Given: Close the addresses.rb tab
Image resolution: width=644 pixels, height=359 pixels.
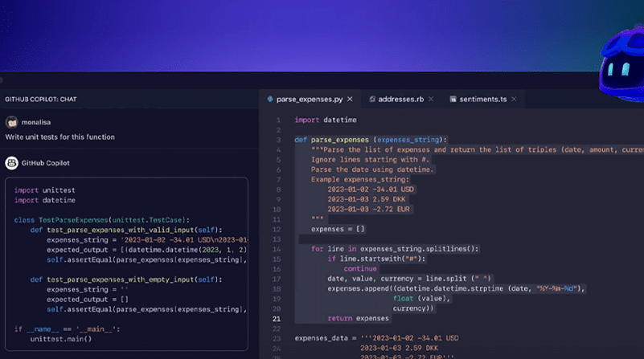Looking at the screenshot, I should click(x=431, y=100).
